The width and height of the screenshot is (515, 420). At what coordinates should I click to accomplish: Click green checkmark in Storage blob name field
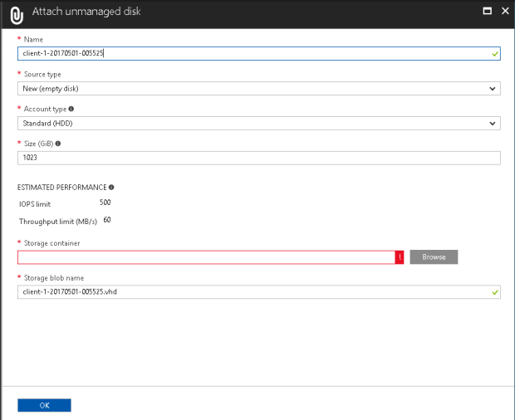pos(495,292)
